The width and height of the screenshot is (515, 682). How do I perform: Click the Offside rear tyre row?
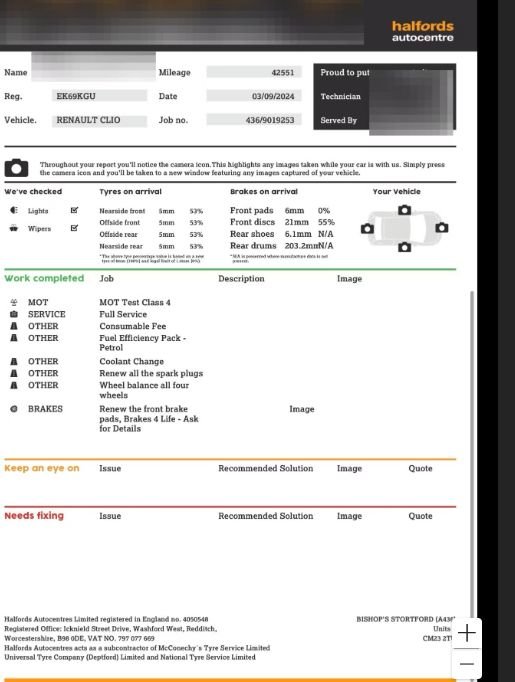point(151,234)
